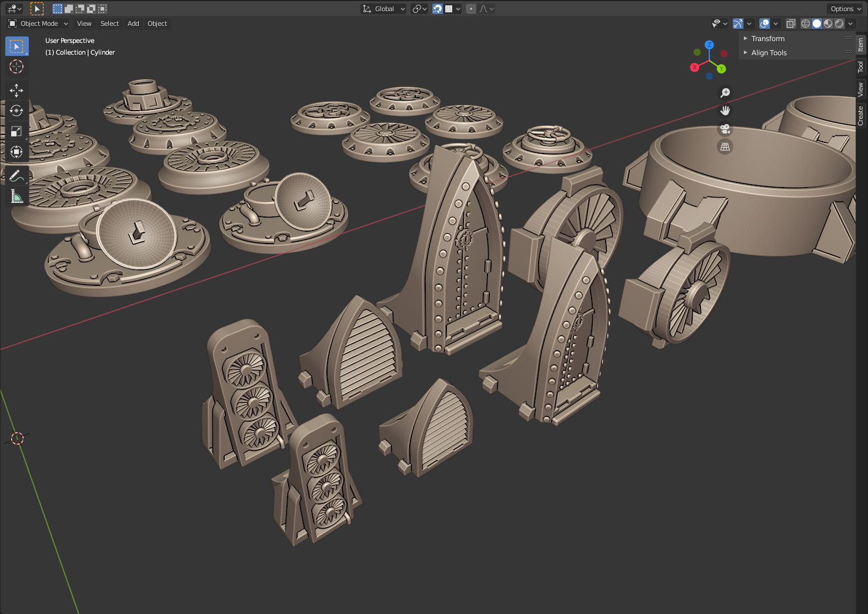Enable proportional editing toggle
This screenshot has height=614, width=868.
tap(471, 9)
